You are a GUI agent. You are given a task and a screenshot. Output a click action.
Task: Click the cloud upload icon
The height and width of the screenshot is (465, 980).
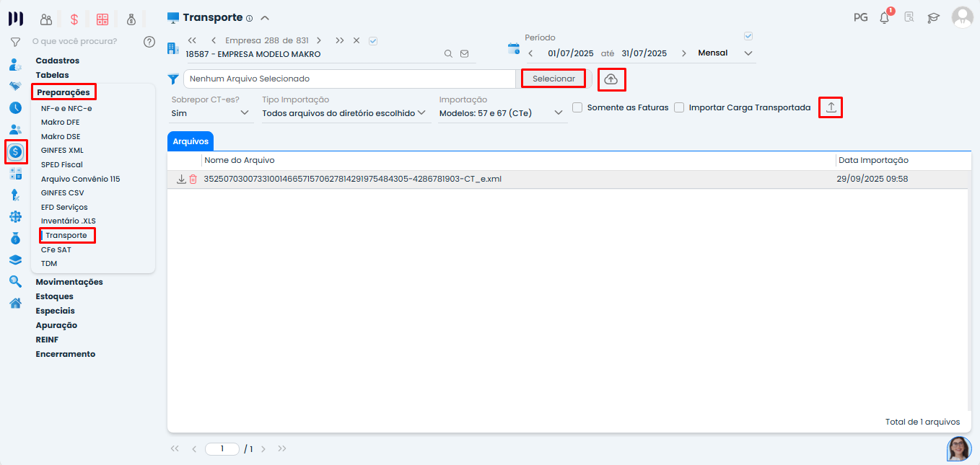[611, 79]
